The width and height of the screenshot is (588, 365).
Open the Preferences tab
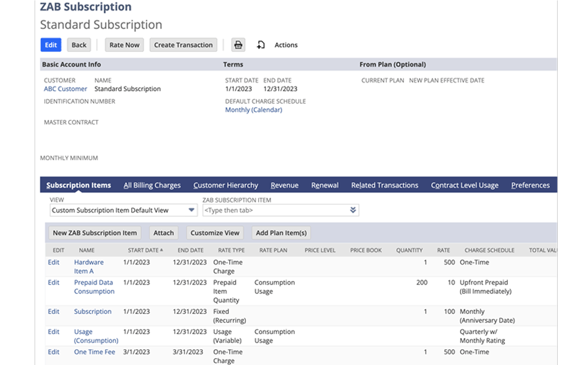pyautogui.click(x=530, y=185)
